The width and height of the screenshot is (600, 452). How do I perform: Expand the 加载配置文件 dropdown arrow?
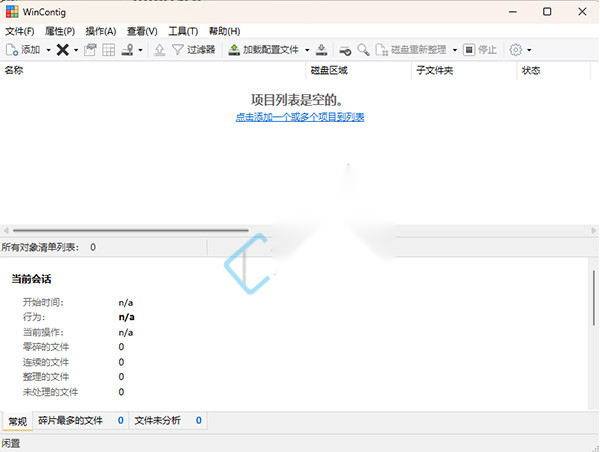[x=307, y=50]
